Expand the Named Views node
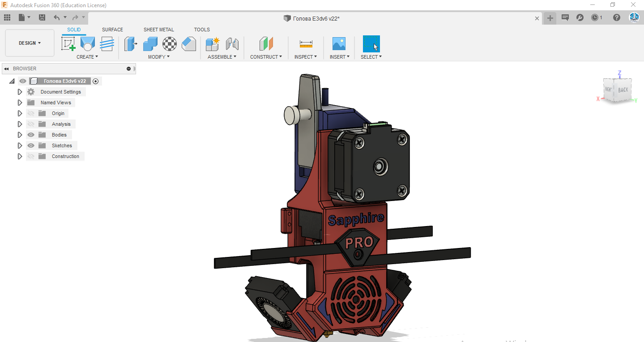This screenshot has height=342, width=644. pos(20,103)
